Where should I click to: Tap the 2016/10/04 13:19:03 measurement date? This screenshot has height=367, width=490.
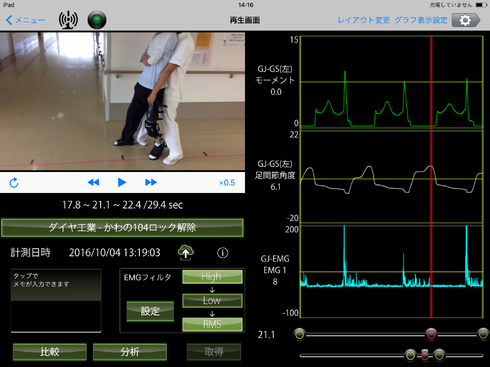coord(114,253)
